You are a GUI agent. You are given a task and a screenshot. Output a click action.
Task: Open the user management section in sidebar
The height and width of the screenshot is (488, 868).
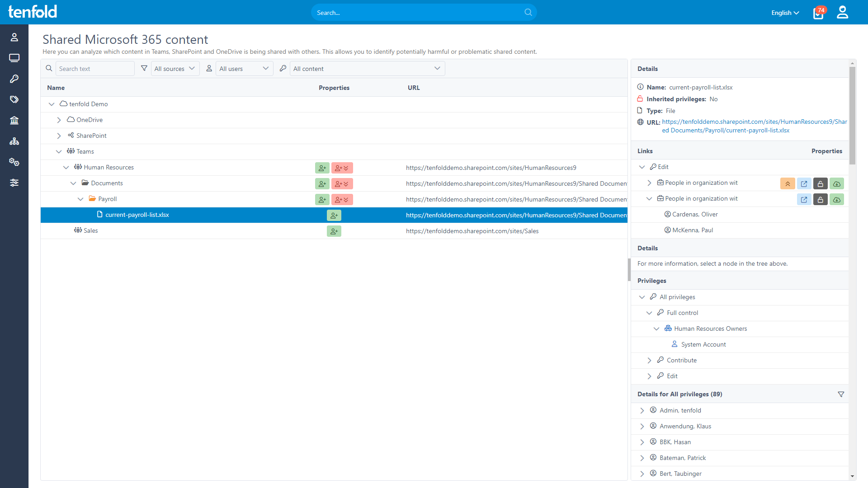pos(14,37)
